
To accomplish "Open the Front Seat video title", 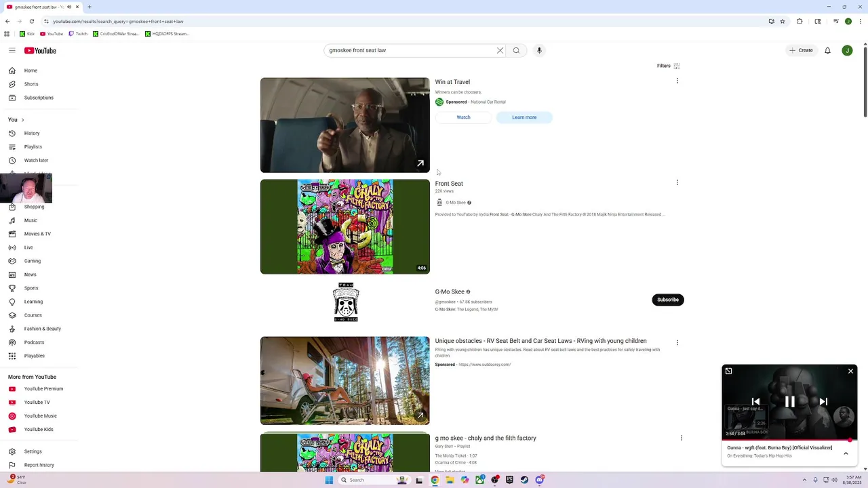I will (449, 184).
